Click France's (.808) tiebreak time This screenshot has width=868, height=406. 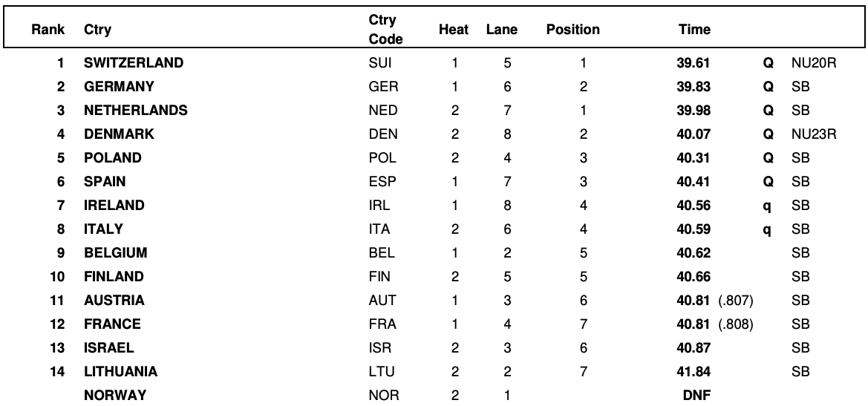pos(737,324)
